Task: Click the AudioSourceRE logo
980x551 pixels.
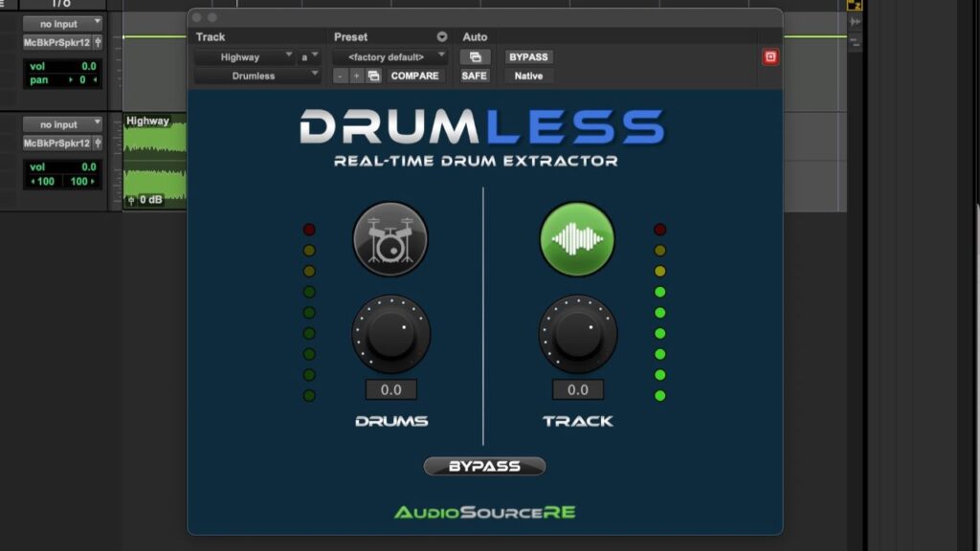Action: coord(484,513)
